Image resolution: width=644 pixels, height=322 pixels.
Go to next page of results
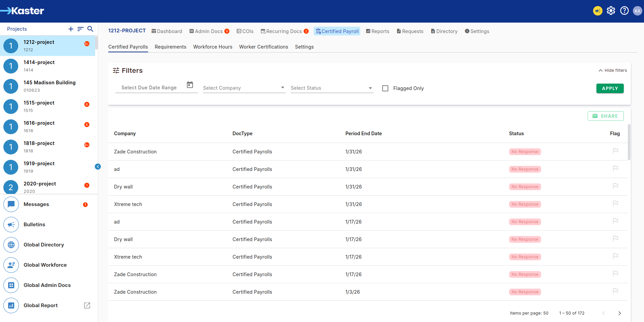pyautogui.click(x=619, y=313)
